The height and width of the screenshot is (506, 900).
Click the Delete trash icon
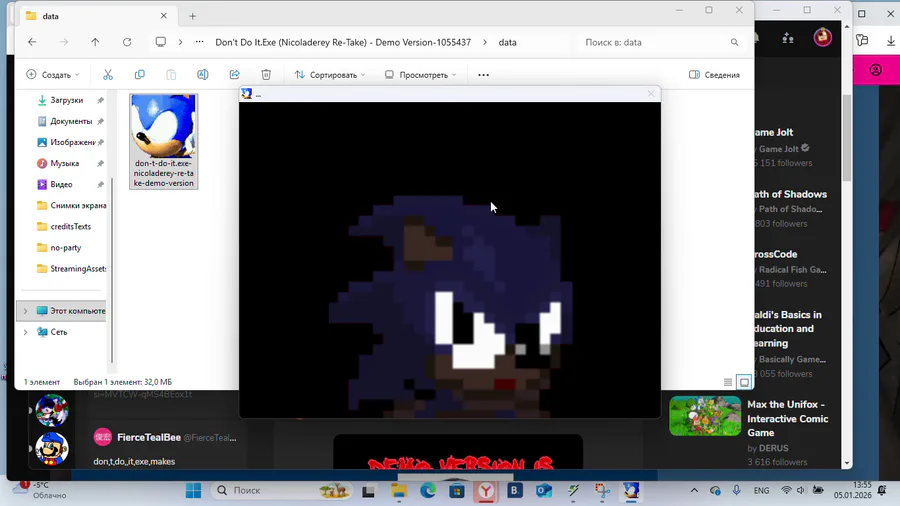[x=266, y=75]
